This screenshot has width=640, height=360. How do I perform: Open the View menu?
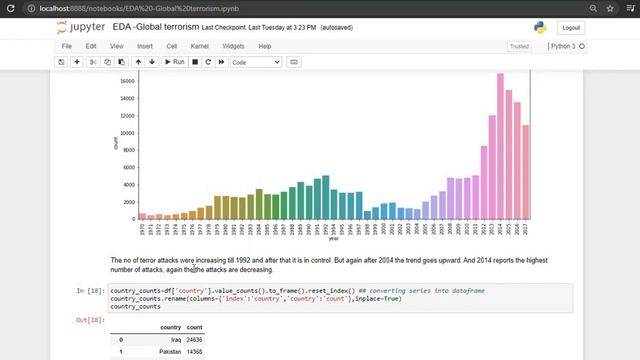click(x=116, y=46)
